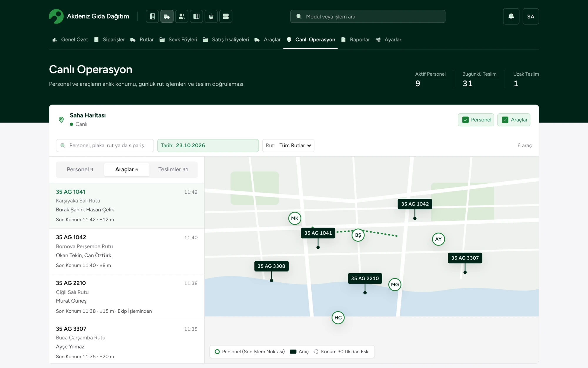The height and width of the screenshot is (368, 588).
Task: Toggle the Personel map layer checkbox
Action: point(476,120)
